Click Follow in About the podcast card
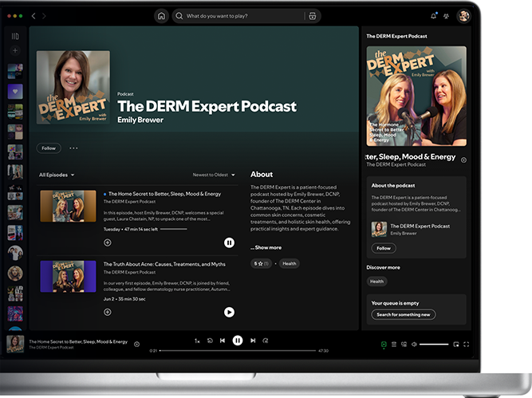The height and width of the screenshot is (398, 532). point(384,248)
